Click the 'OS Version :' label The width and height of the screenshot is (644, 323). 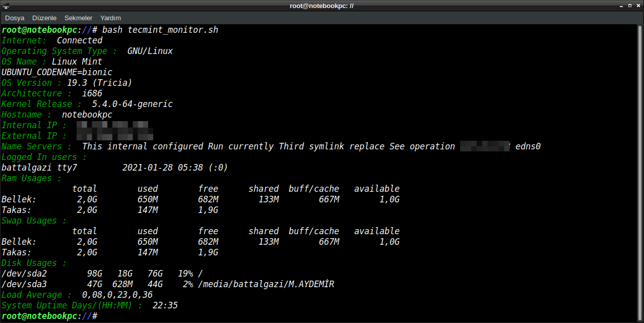coord(32,83)
